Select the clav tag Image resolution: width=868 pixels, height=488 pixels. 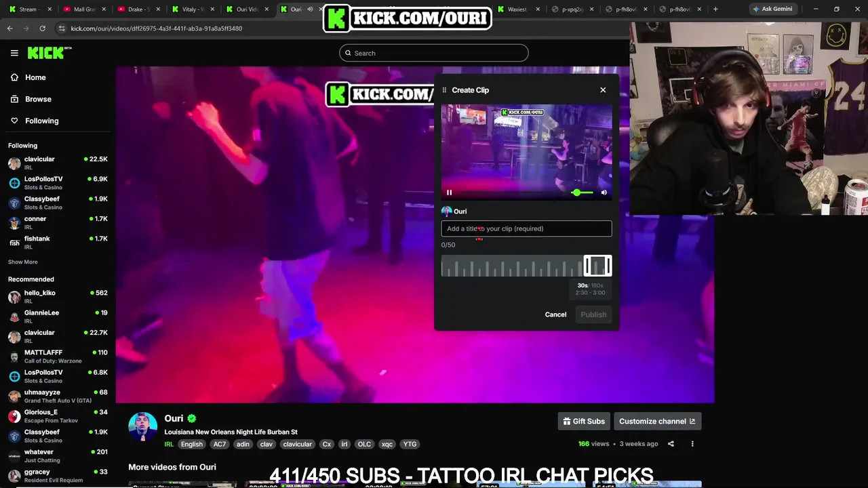267,444
